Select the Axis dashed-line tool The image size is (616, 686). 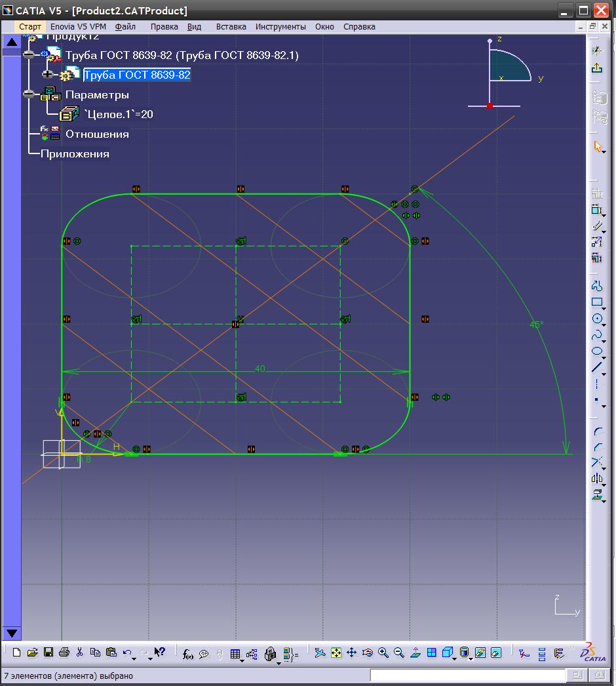coord(597,384)
